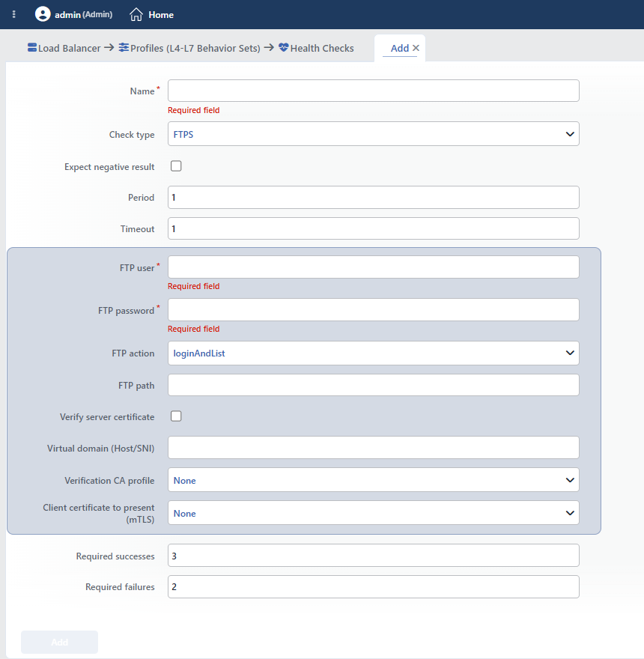
Task: Click the 'Verify server certificate' label
Action: point(107,417)
